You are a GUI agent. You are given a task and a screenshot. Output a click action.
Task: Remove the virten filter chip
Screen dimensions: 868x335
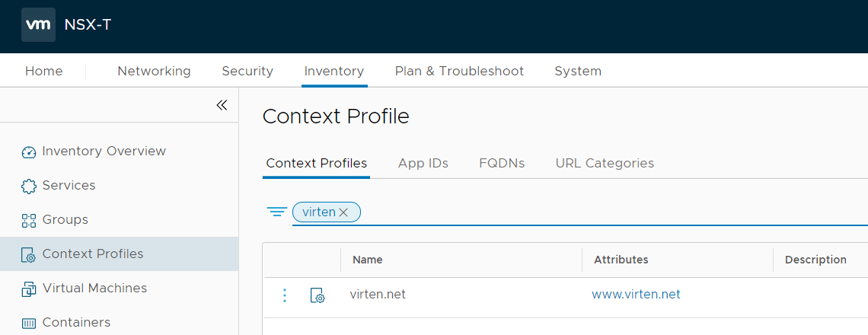pos(343,212)
